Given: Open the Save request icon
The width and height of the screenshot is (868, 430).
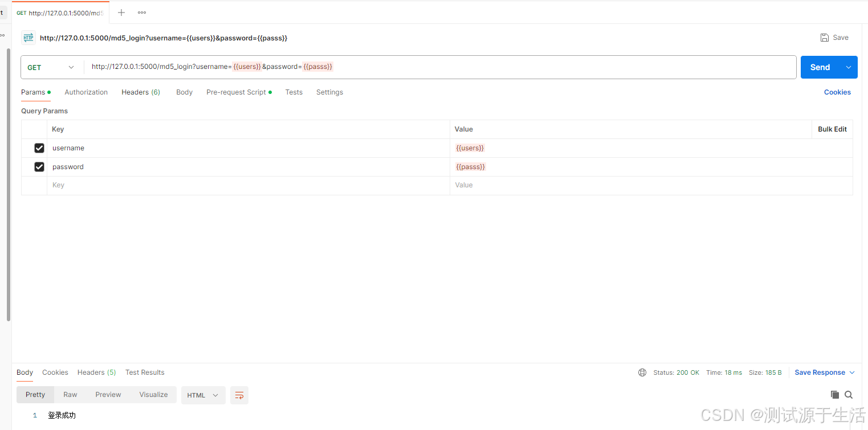Looking at the screenshot, I should pyautogui.click(x=825, y=37).
